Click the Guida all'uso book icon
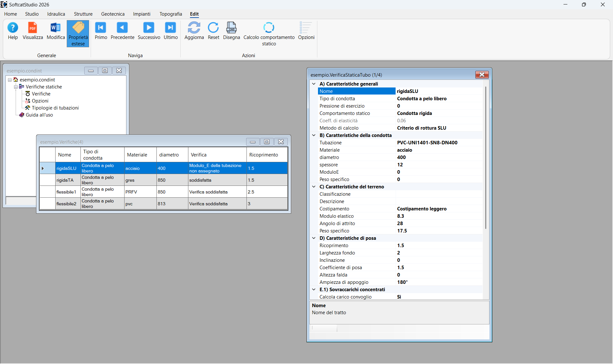Screen dimensions: 613x364 (22, 115)
